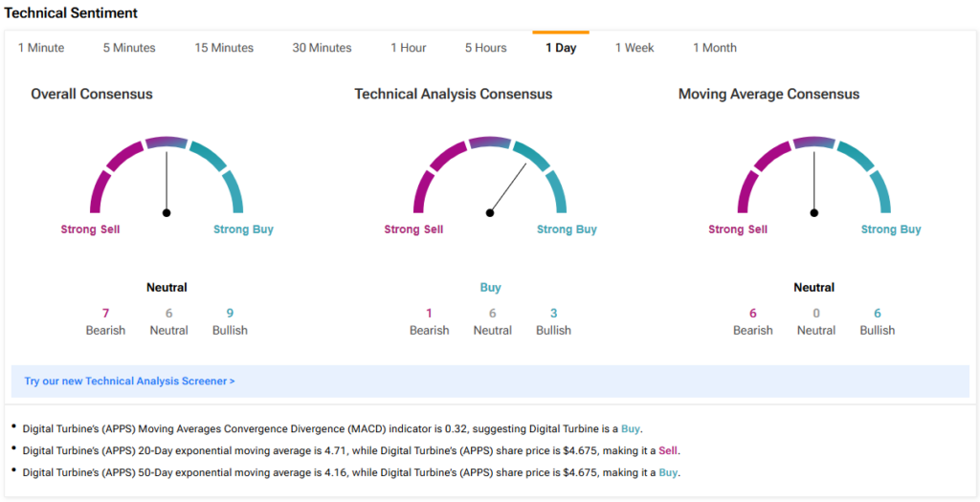Open the Technical Analysis Screener link
The image size is (980, 502).
coord(129,381)
